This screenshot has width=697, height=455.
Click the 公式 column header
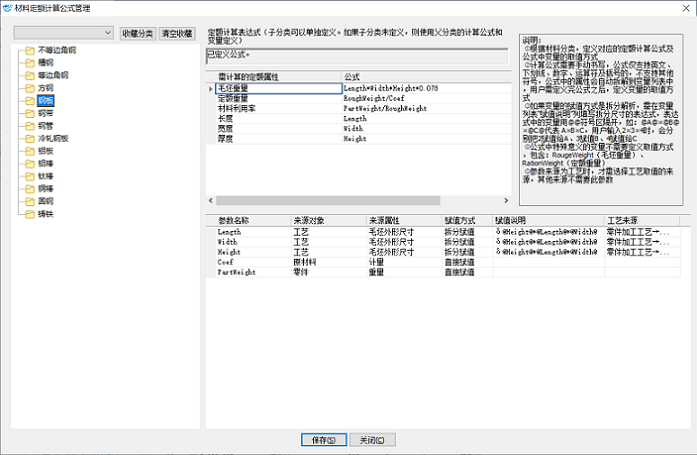coord(420,76)
